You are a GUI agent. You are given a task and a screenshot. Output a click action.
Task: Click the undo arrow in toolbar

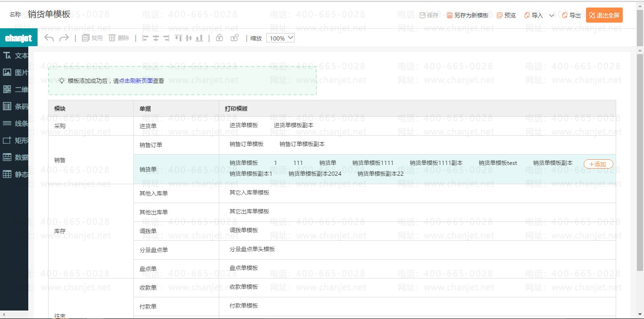tap(49, 38)
